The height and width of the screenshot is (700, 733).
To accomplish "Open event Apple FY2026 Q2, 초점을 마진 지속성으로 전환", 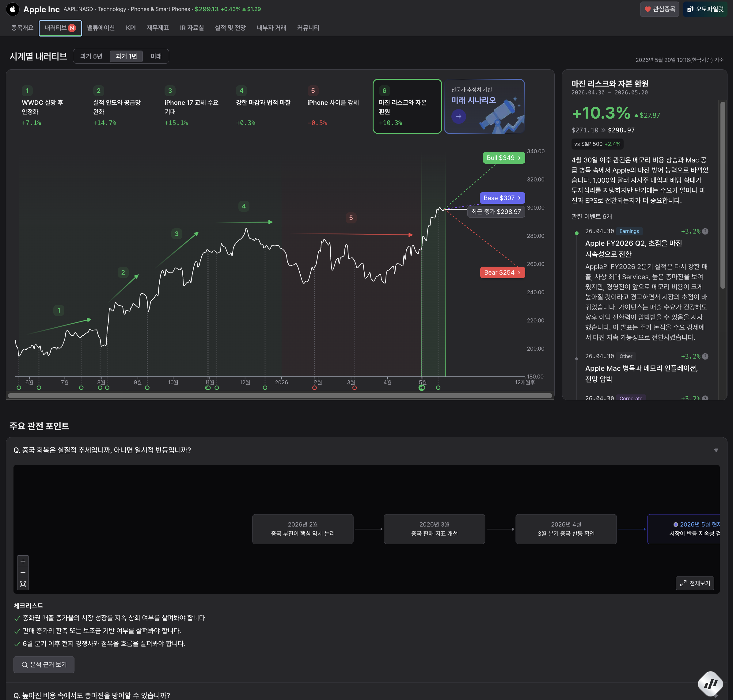I will (x=633, y=249).
